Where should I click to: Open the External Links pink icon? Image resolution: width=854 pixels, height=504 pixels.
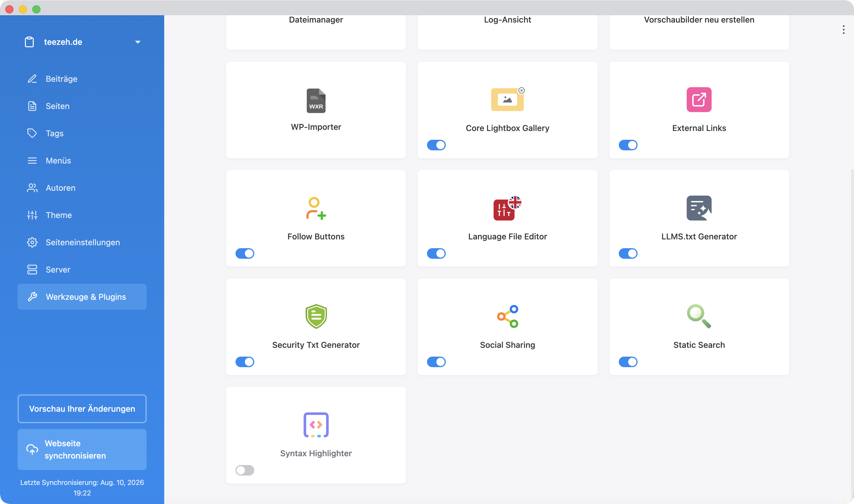point(699,100)
